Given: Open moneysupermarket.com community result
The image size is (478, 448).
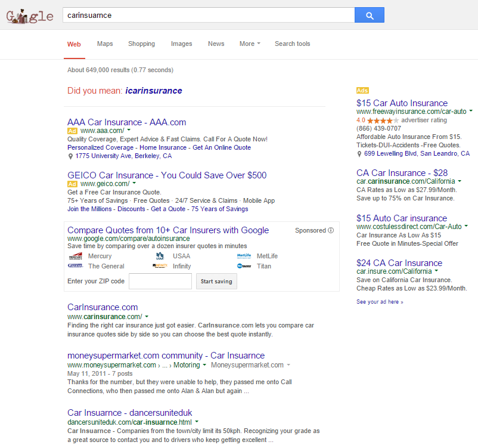Looking at the screenshot, I should coord(166,356).
